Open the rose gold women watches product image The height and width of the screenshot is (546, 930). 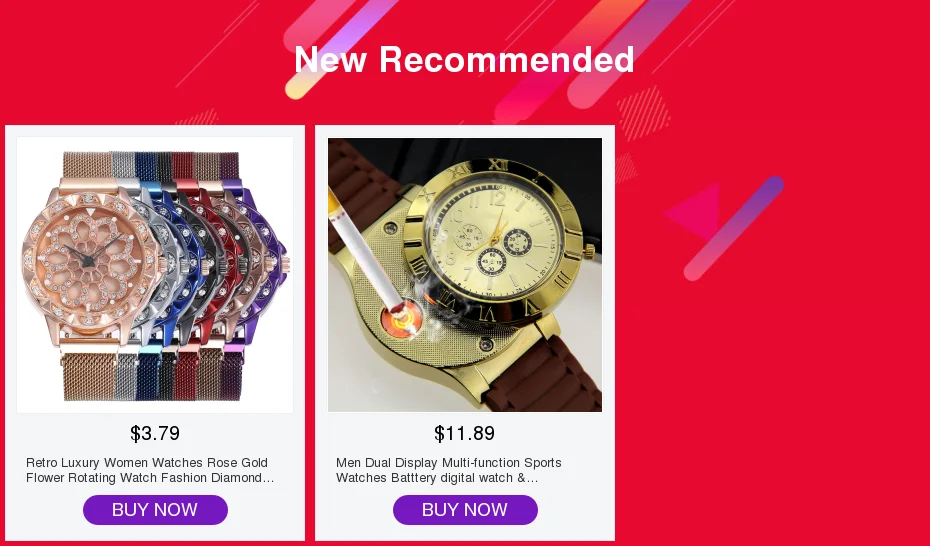(155, 275)
